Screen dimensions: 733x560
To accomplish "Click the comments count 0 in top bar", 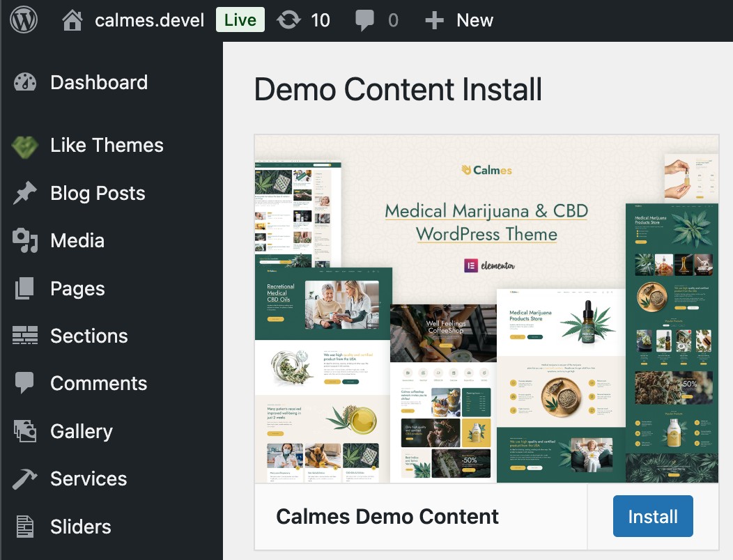I will [x=393, y=21].
